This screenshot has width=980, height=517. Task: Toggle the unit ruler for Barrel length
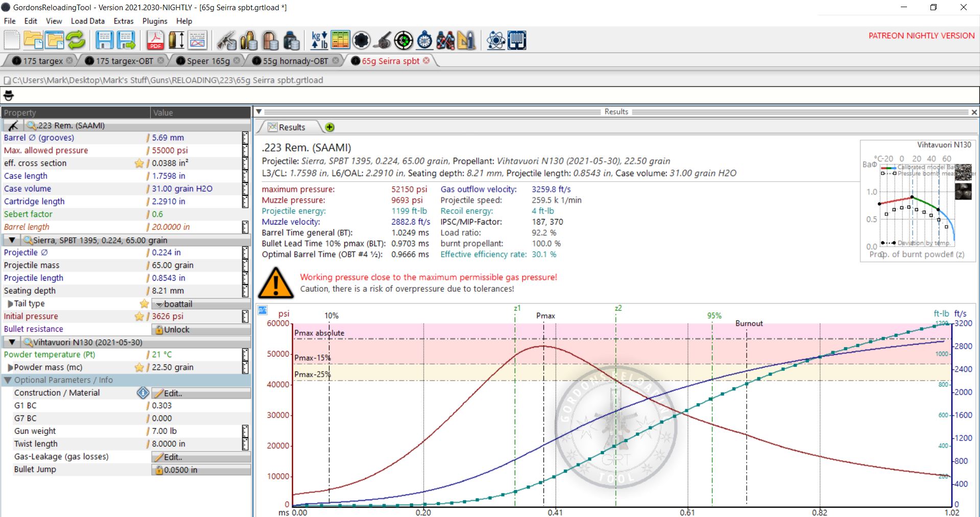tap(245, 227)
